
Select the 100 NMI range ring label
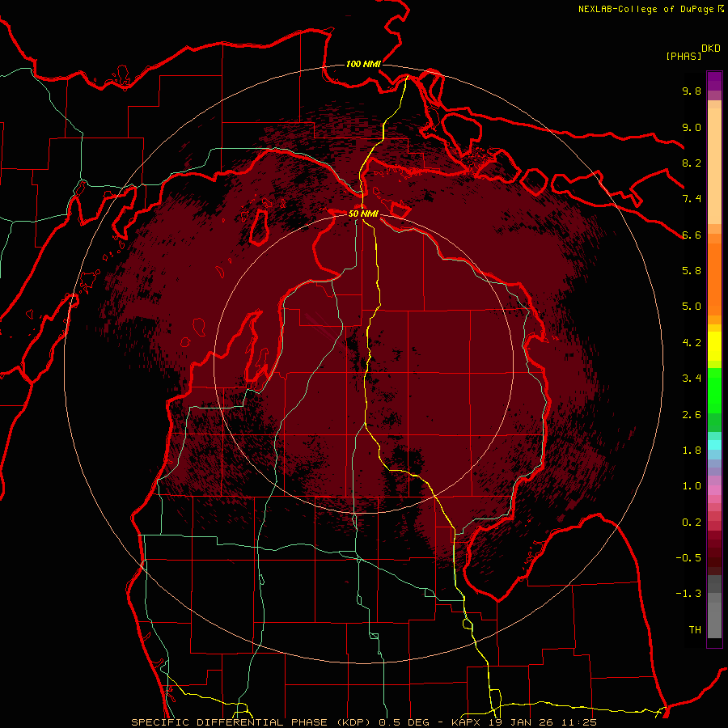pyautogui.click(x=363, y=64)
